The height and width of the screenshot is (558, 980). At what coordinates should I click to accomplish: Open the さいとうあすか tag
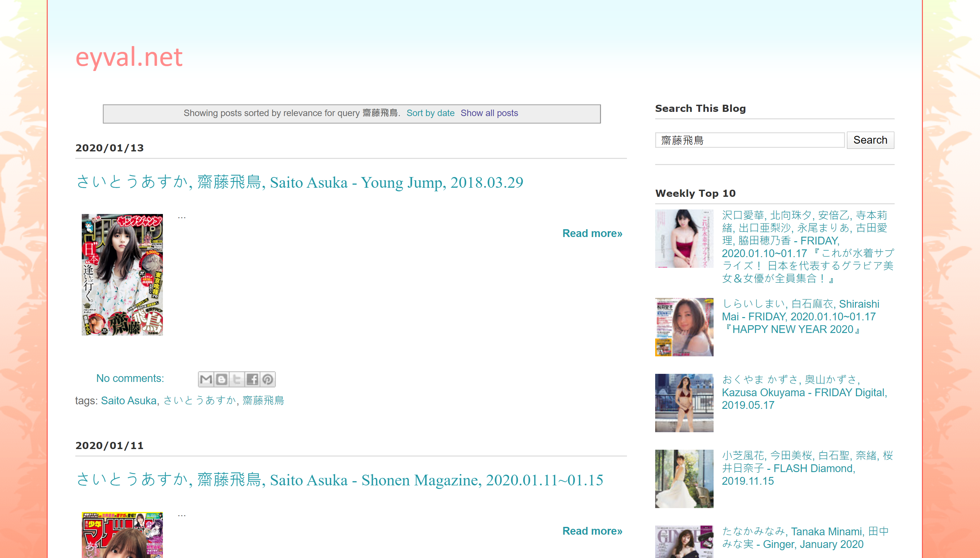200,400
